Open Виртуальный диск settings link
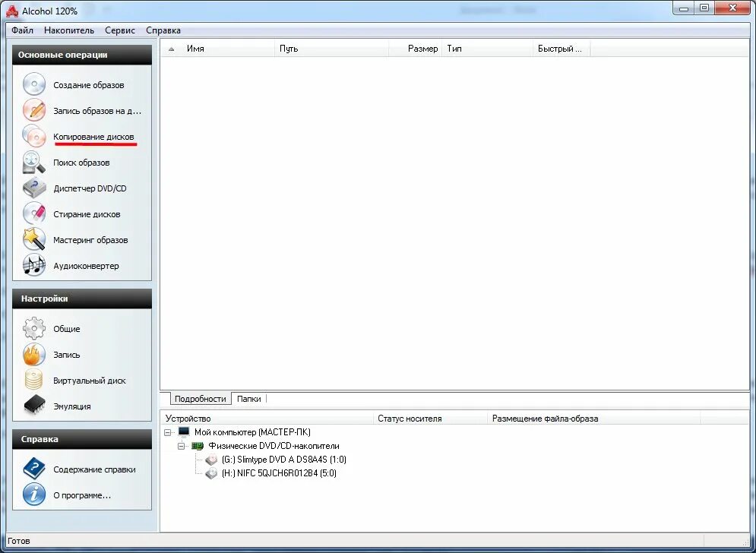 click(x=90, y=381)
